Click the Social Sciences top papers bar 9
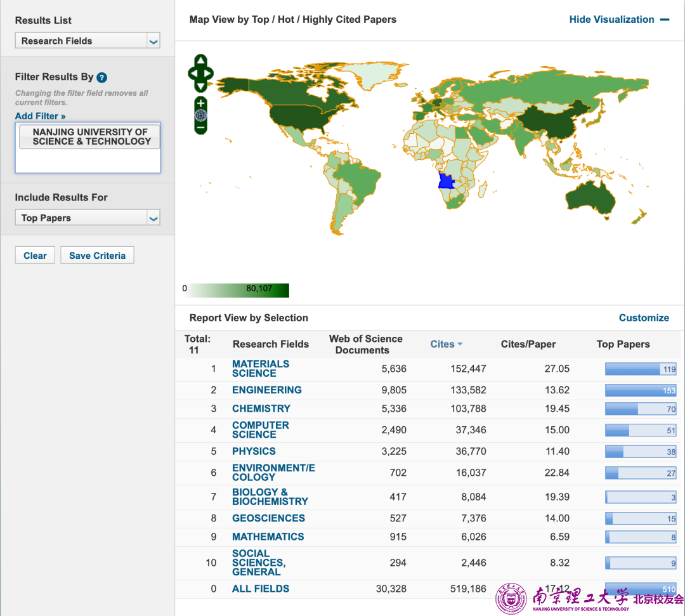Screen dimensions: 685x616 (x=641, y=563)
